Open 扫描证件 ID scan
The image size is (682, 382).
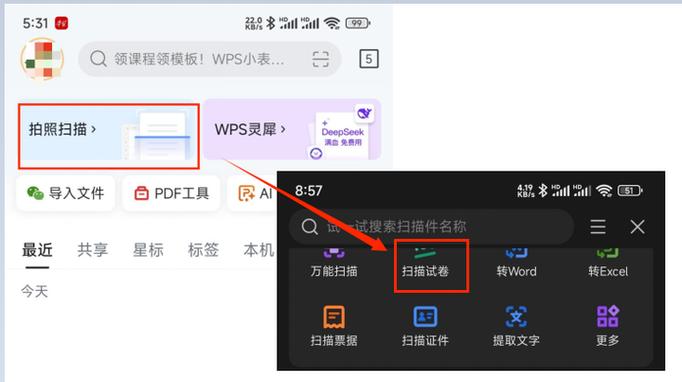(425, 326)
